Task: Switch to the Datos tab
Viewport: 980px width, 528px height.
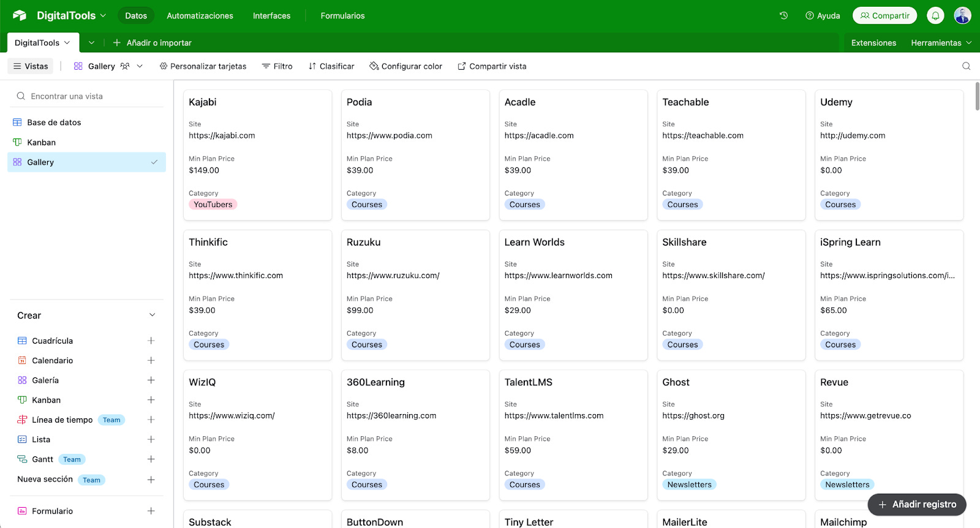Action: (x=136, y=16)
